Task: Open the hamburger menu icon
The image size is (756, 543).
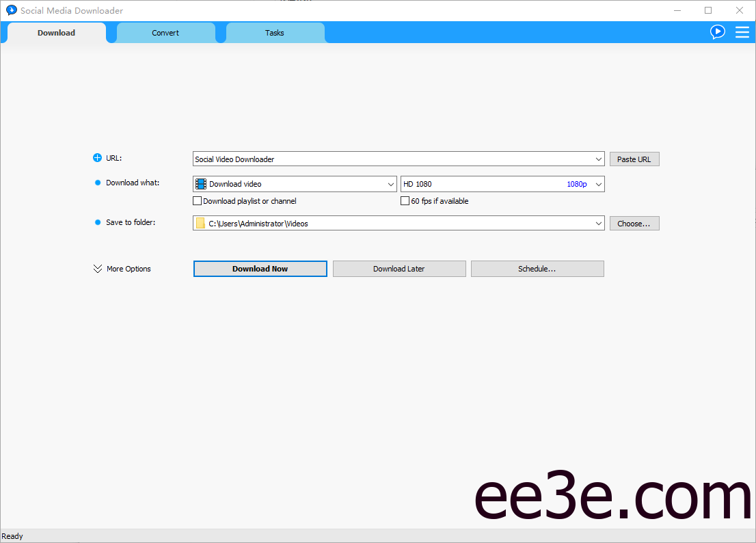Action: 742,32
